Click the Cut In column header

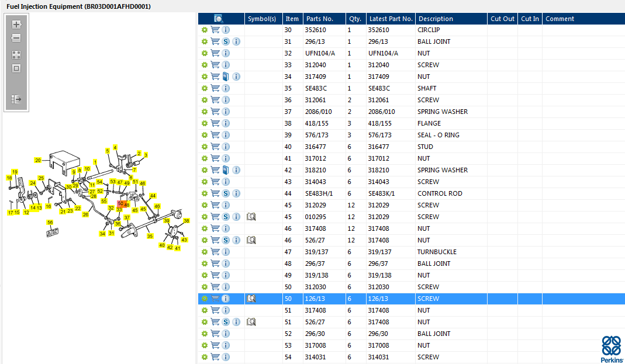(x=530, y=19)
